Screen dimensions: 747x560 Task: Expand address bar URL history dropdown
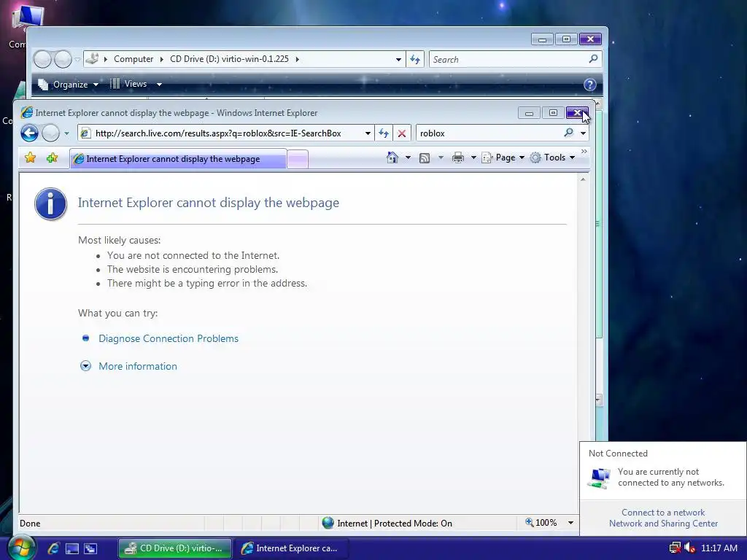[x=368, y=133]
